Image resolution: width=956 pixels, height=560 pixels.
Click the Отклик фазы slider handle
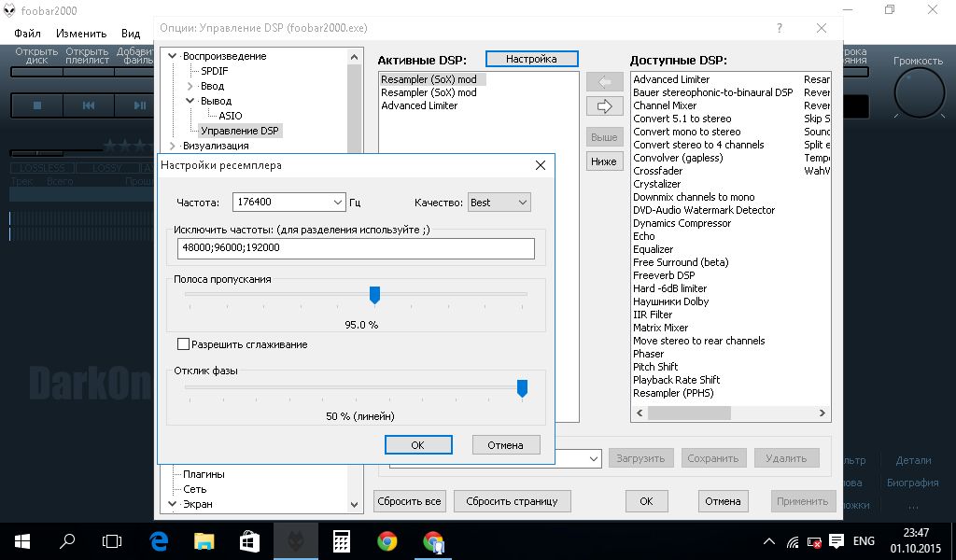522,388
